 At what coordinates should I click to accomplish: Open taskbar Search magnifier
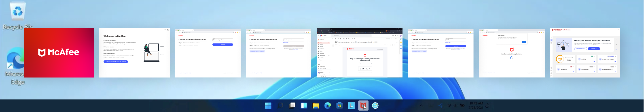[x=280, y=106]
